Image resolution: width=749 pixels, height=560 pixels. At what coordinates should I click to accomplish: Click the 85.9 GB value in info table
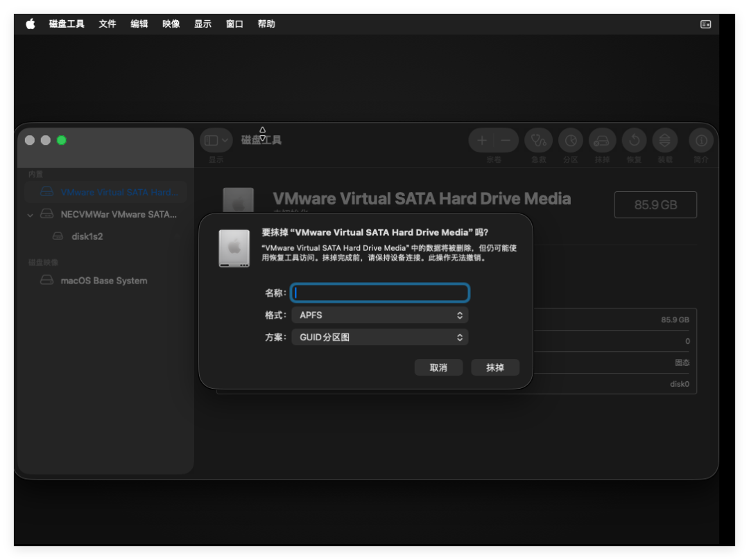675,320
